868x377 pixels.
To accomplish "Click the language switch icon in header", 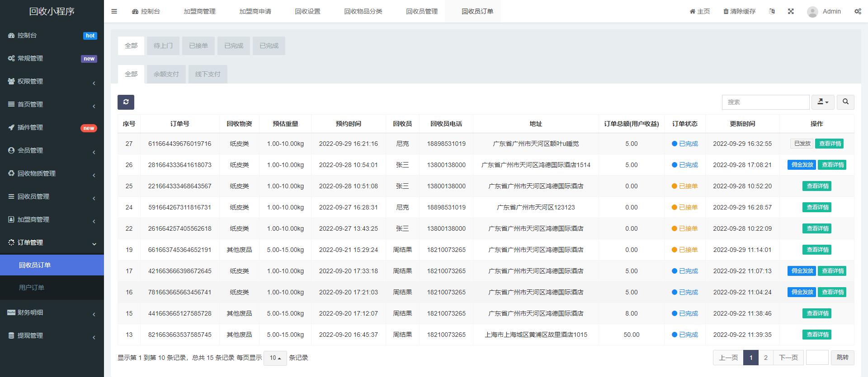I will [x=772, y=11].
